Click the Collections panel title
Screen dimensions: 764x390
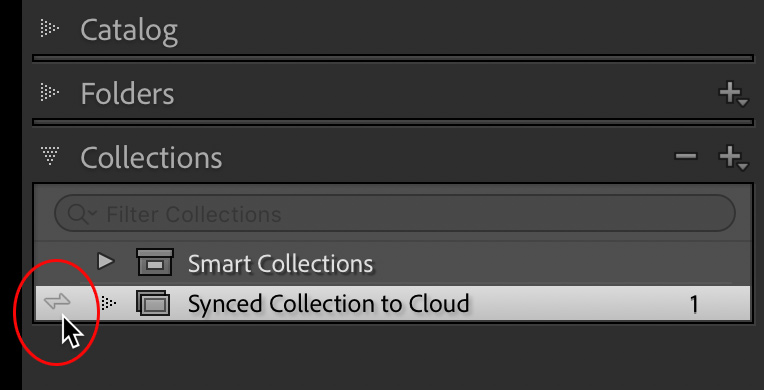151,157
